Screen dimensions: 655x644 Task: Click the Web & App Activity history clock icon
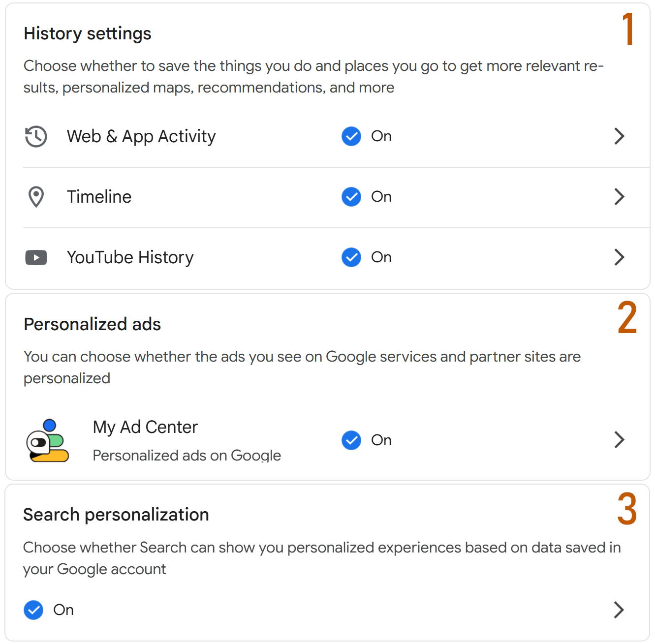point(36,136)
